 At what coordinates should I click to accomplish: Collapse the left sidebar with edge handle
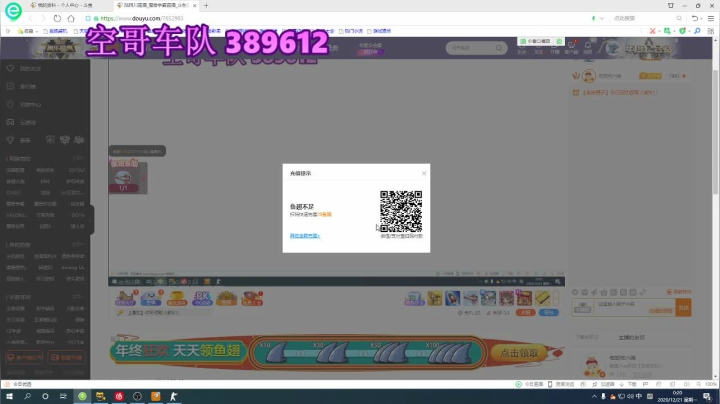[92, 219]
